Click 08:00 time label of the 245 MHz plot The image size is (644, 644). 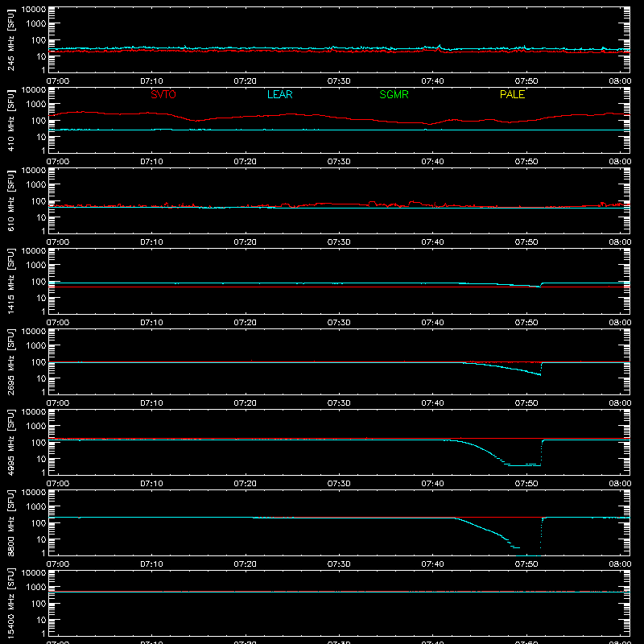click(x=620, y=81)
